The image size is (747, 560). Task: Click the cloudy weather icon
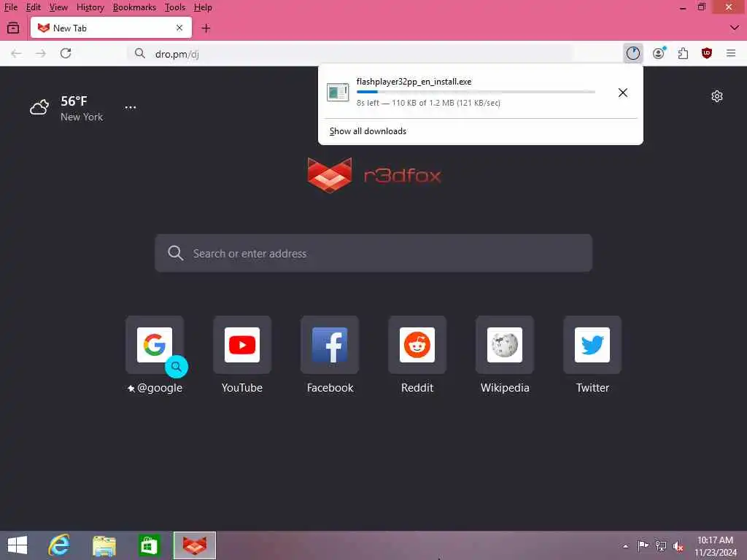click(x=39, y=106)
